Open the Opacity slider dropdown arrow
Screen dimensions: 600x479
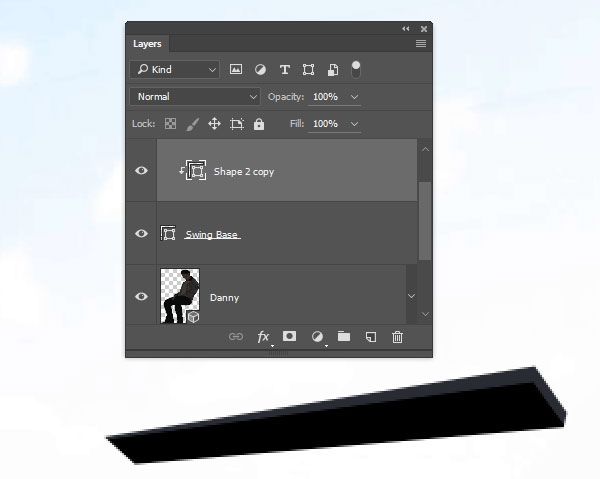click(354, 97)
